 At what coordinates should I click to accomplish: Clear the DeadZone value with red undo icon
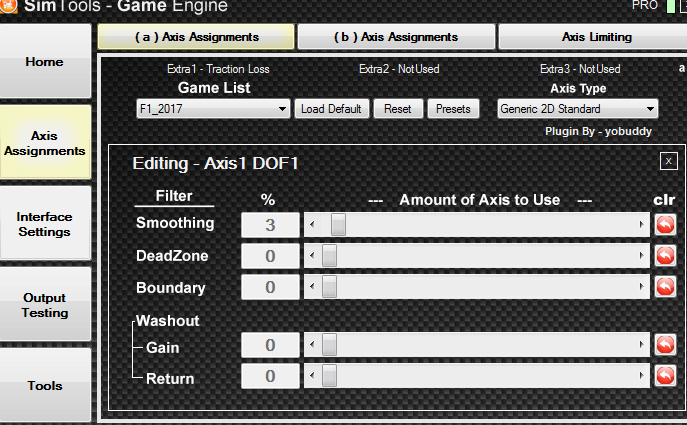coord(665,255)
